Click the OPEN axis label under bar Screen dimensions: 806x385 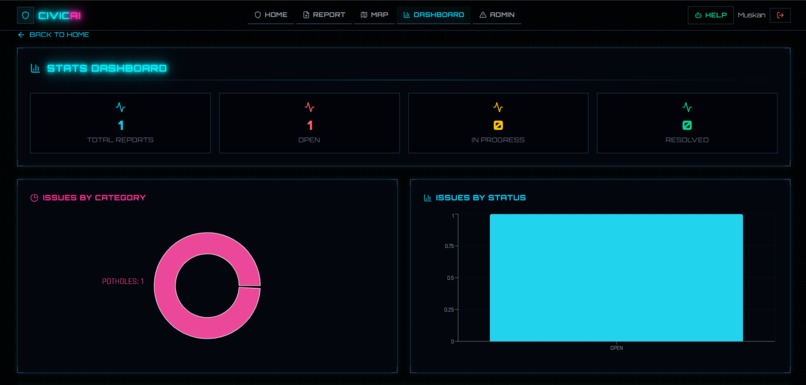tap(616, 348)
